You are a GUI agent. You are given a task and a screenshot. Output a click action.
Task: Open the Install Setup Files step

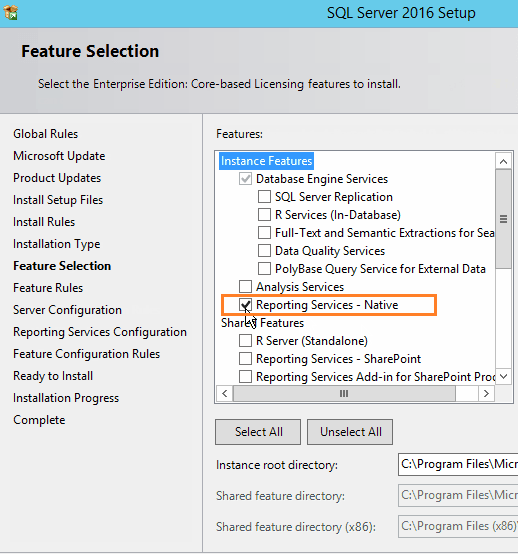point(58,200)
